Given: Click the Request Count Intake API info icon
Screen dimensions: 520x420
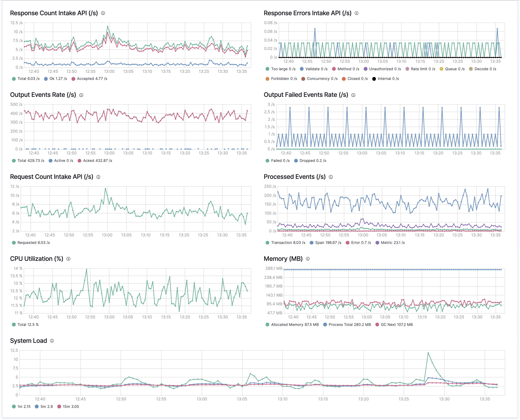Looking at the screenshot, I should (x=98, y=177).
